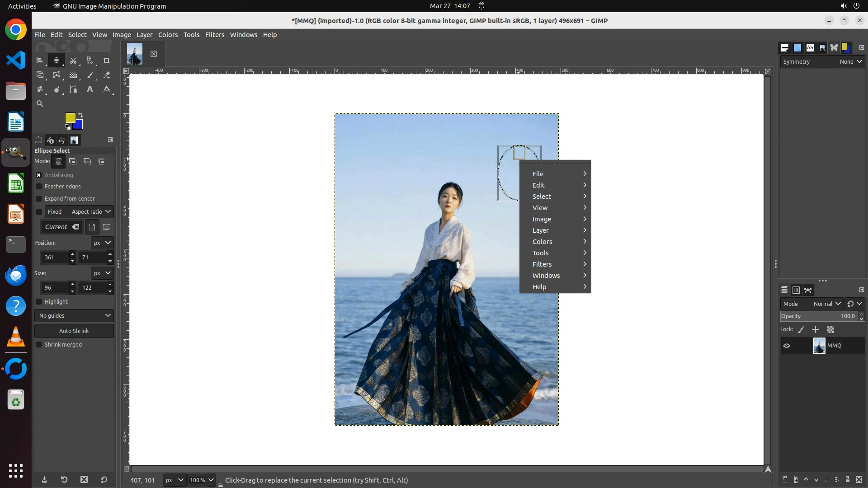
Task: Click the Auto Shrink button
Action: (x=74, y=331)
